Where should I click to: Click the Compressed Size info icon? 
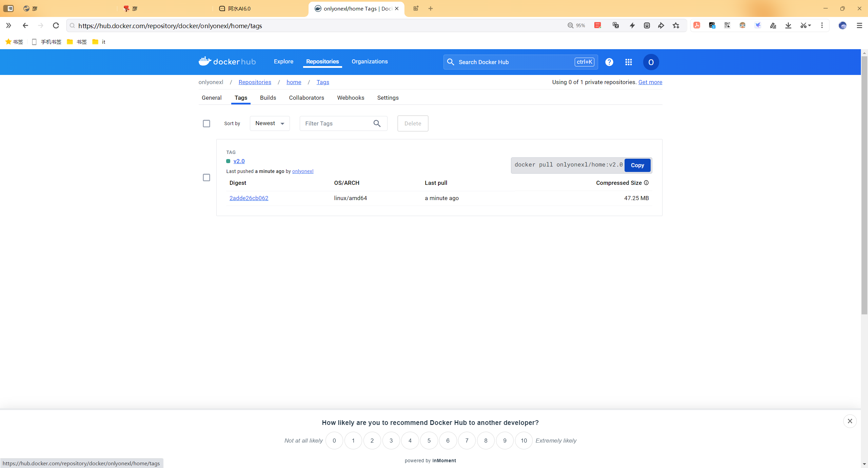pyautogui.click(x=646, y=183)
